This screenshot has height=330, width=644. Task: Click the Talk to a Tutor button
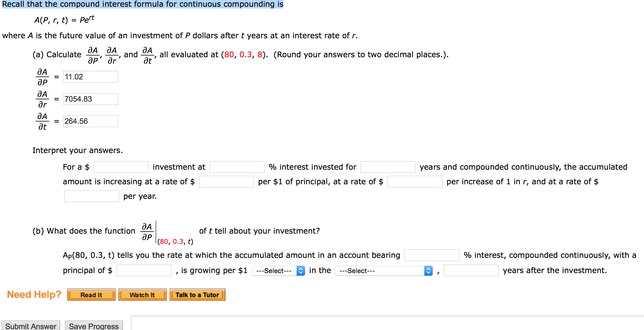click(x=198, y=295)
